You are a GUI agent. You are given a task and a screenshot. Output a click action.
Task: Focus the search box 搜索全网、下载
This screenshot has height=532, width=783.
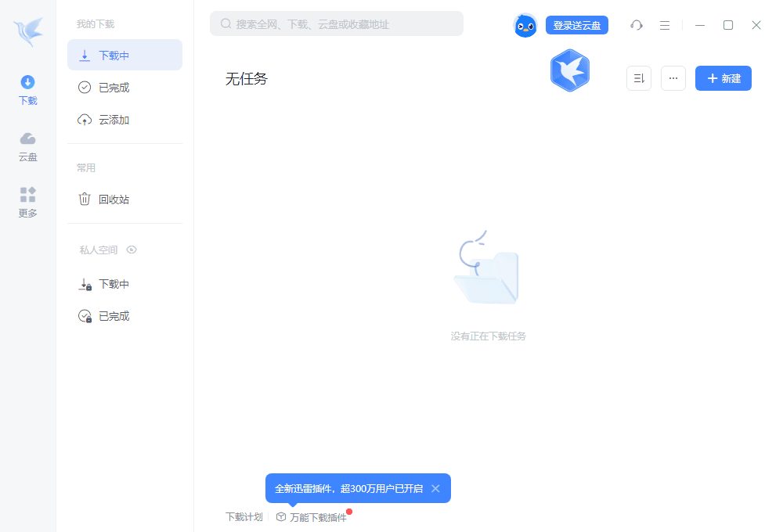coord(337,24)
